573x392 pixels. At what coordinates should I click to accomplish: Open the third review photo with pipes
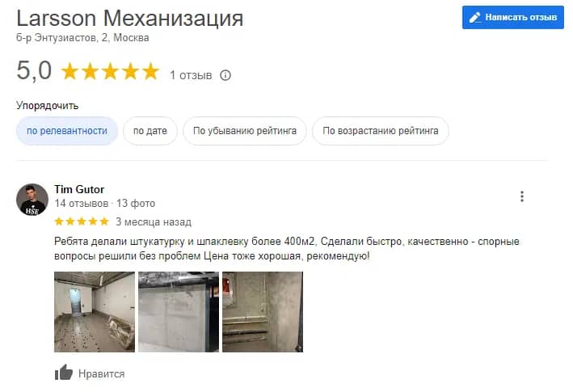(263, 312)
